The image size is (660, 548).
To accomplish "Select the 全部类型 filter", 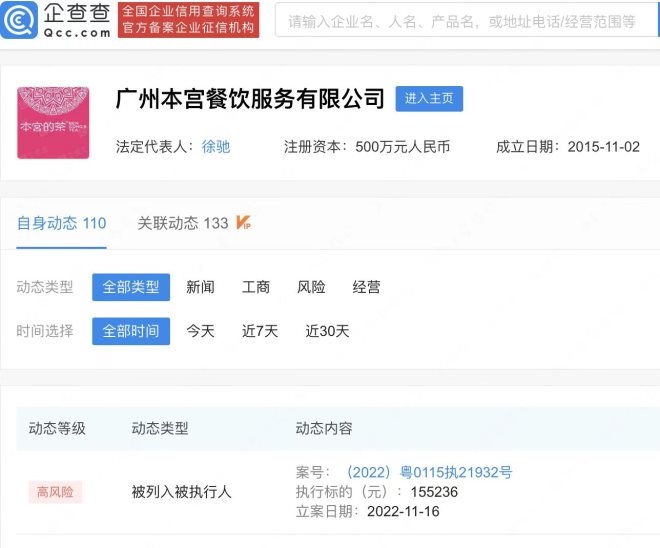I will [x=131, y=287].
